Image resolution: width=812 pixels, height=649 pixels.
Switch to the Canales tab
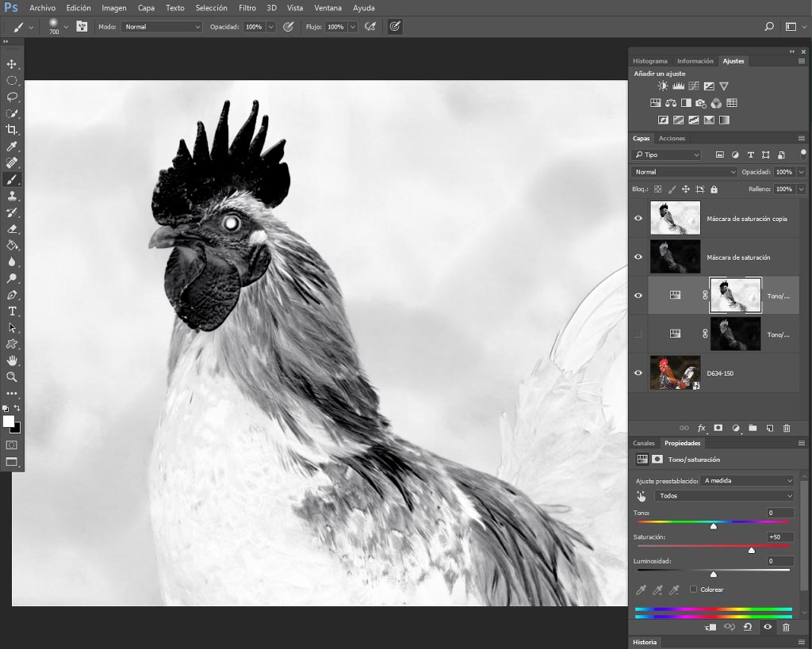pos(644,443)
